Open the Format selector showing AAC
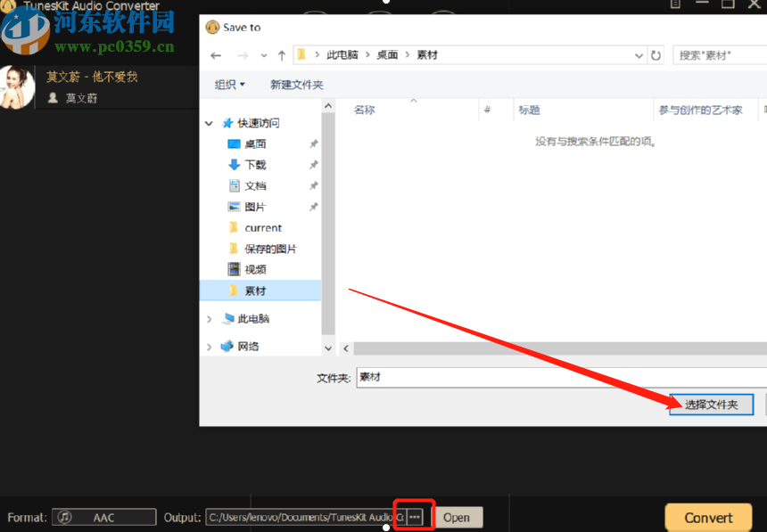Screen dimensions: 767x532 (103, 517)
